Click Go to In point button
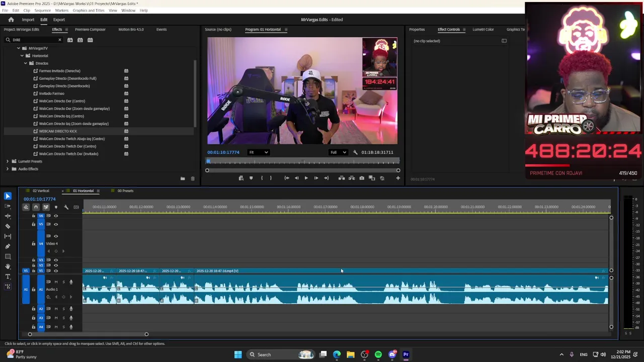Viewport: 644px width, 362px height. (286, 178)
